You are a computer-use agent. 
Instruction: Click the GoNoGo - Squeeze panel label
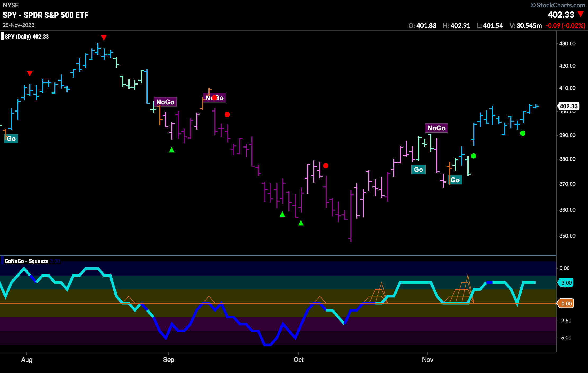point(26,261)
